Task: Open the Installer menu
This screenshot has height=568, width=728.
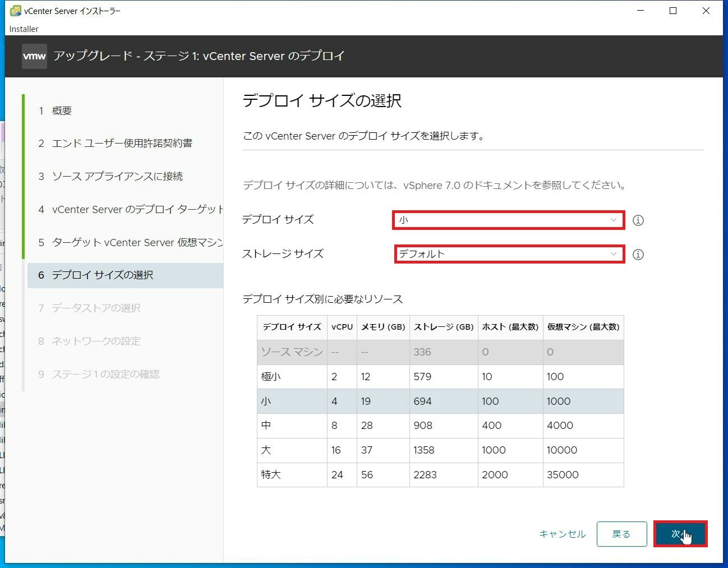Action: (24, 29)
